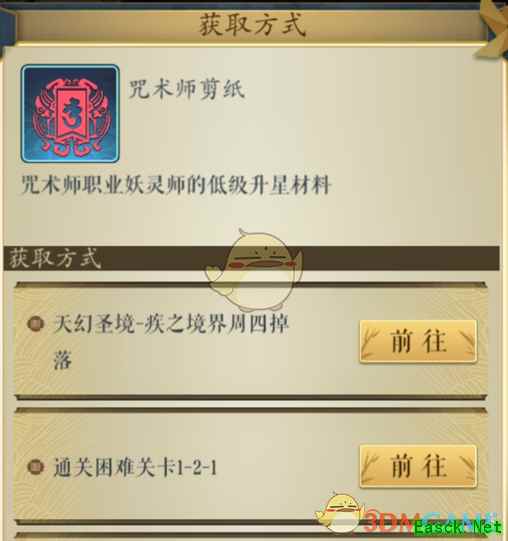Click the gold star ornament in the header corner
The width and height of the screenshot is (508, 541).
click(494, 28)
